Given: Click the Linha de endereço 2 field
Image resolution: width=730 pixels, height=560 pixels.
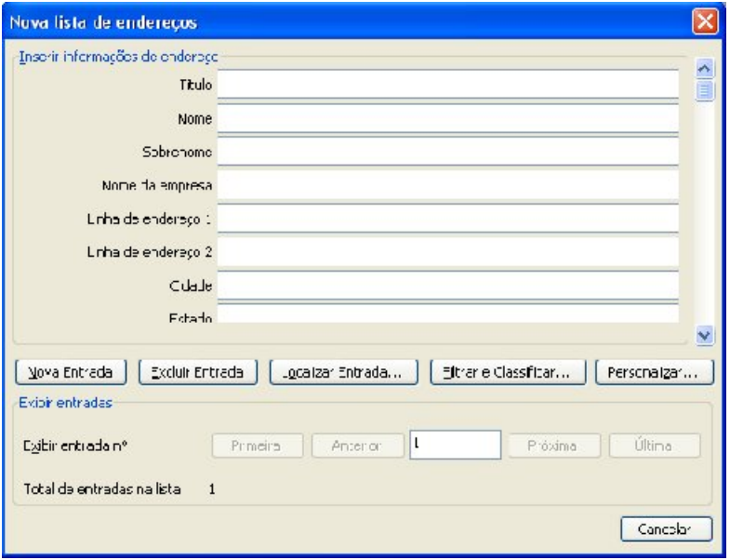Looking at the screenshot, I should (448, 251).
